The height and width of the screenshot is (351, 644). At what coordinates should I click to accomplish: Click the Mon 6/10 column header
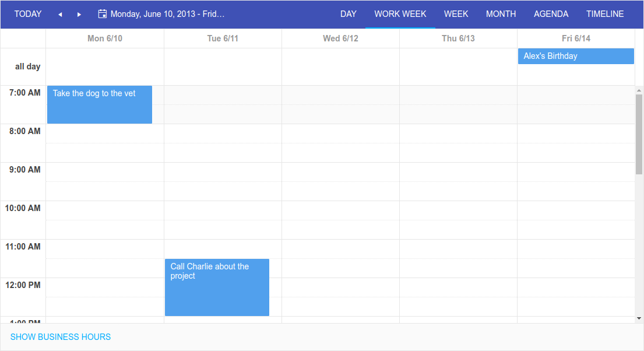coord(105,38)
